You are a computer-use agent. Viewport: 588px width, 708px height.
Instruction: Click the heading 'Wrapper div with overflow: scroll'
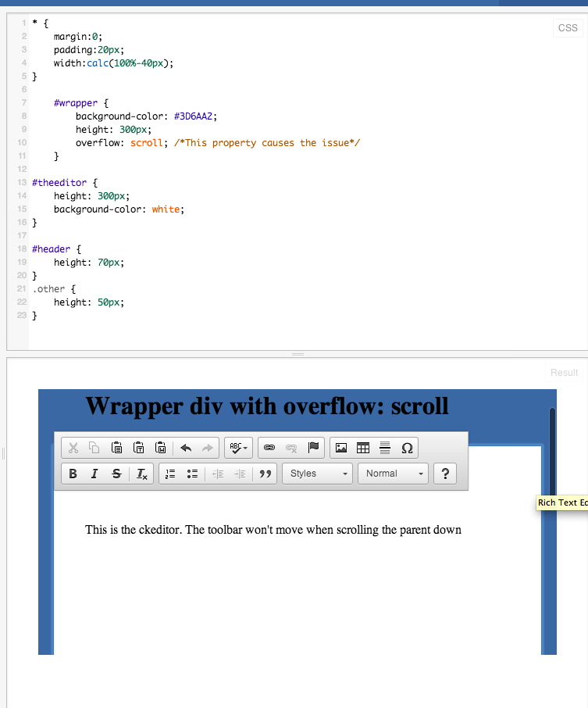[267, 406]
